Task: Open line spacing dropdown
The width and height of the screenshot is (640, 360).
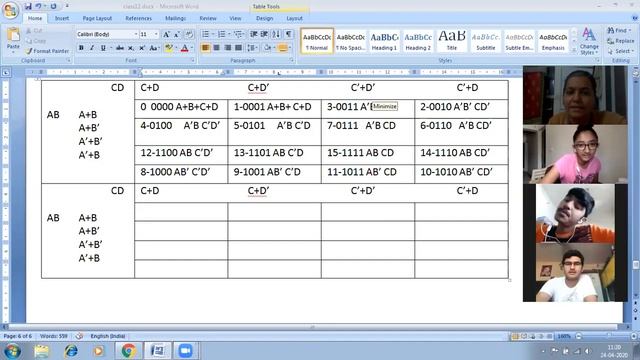Action: (252, 48)
